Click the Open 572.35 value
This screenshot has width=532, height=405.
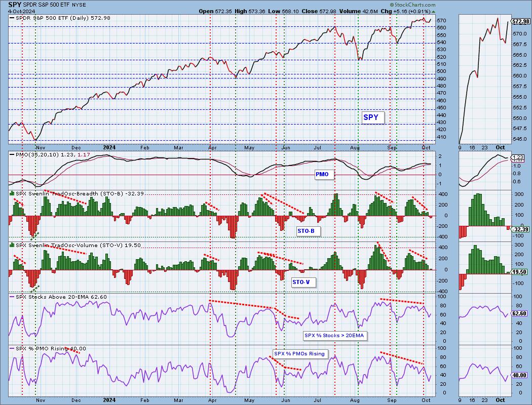tap(215, 11)
